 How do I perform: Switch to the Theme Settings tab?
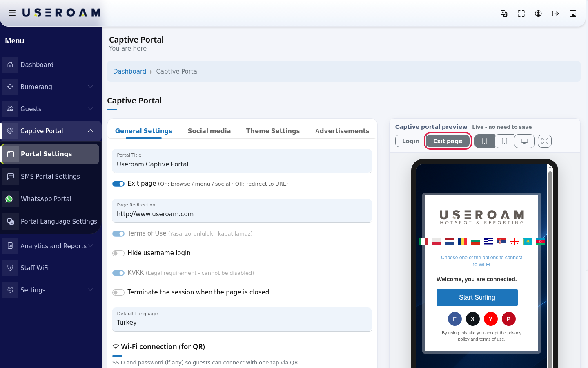(x=273, y=131)
